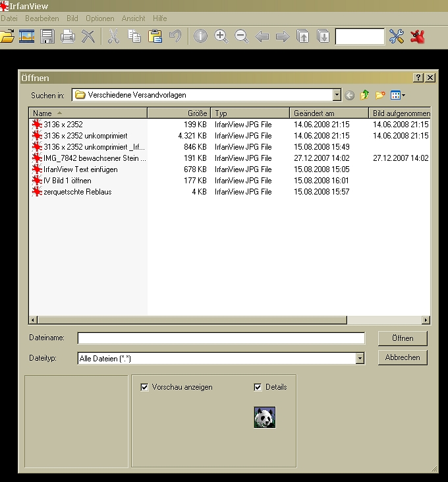Expand the Dateityp dropdown arrow
This screenshot has height=482, width=448.
[360, 358]
